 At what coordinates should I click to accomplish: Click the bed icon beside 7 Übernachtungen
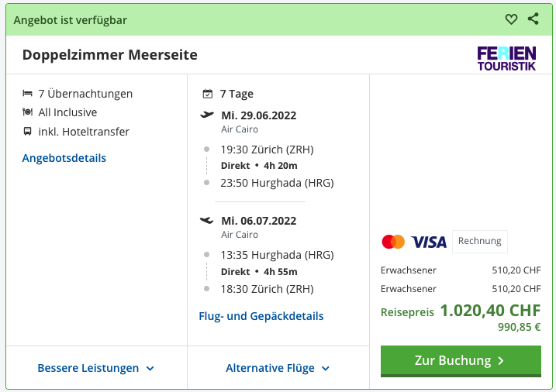[x=28, y=94]
